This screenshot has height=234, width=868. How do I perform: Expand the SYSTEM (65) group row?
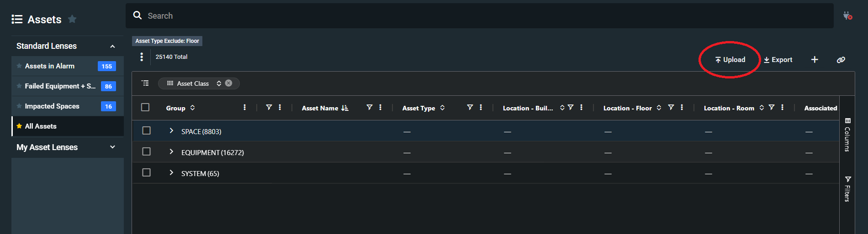click(x=171, y=173)
